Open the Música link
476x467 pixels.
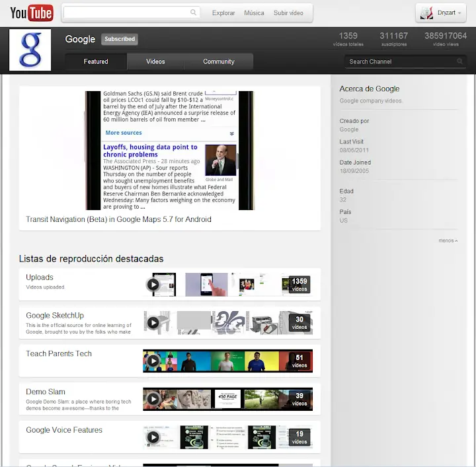(254, 13)
